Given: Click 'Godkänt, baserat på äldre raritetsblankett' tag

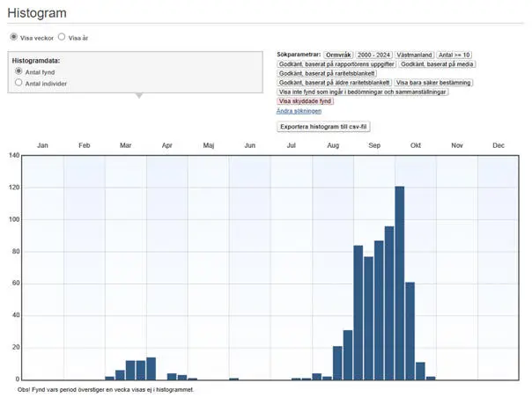Looking at the screenshot, I should coord(333,83).
